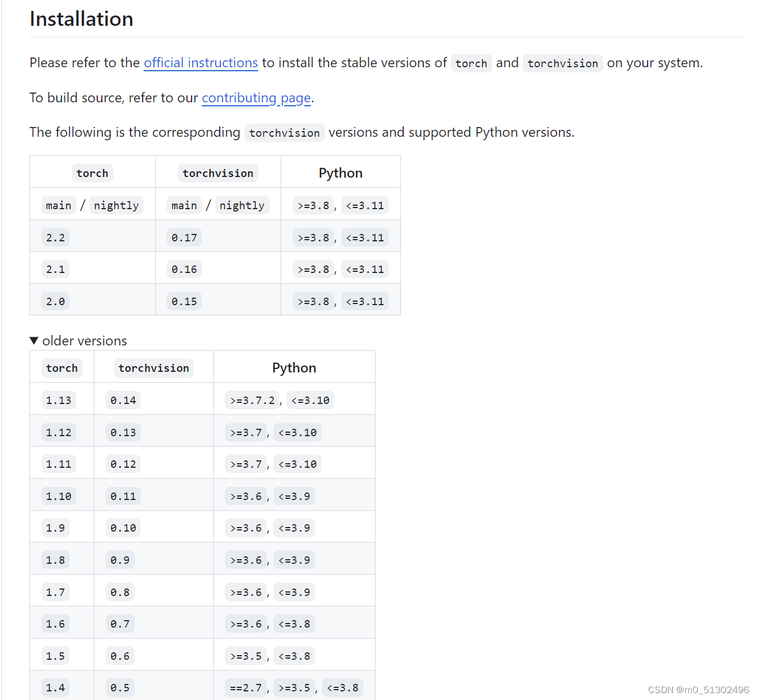Image resolution: width=758 pixels, height=700 pixels.
Task: Click torchvision header in top table
Action: (x=218, y=173)
